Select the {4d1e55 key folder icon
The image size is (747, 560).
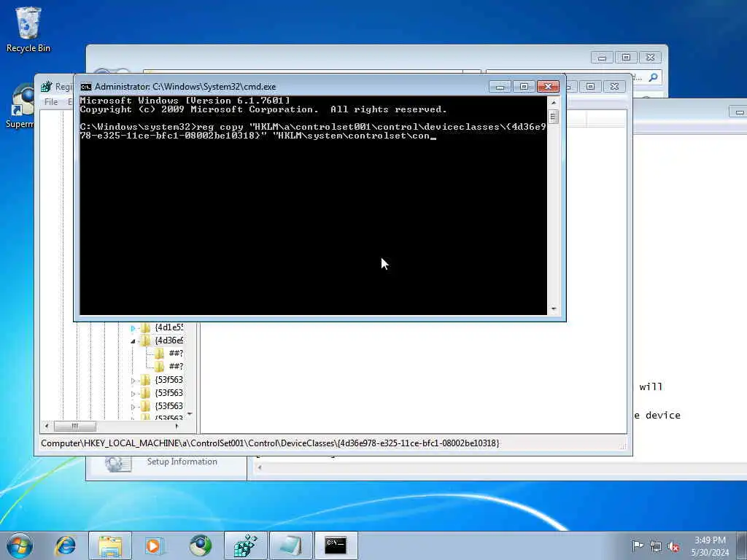[146, 327]
